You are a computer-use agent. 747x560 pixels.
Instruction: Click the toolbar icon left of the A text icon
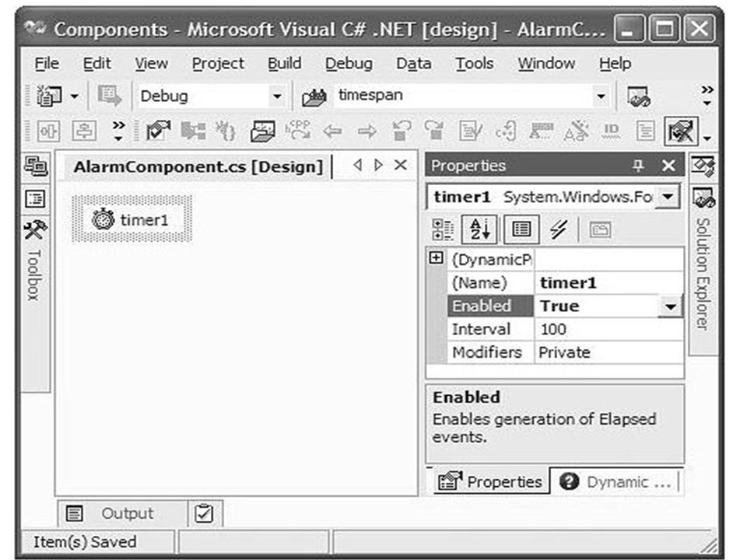click(x=506, y=131)
